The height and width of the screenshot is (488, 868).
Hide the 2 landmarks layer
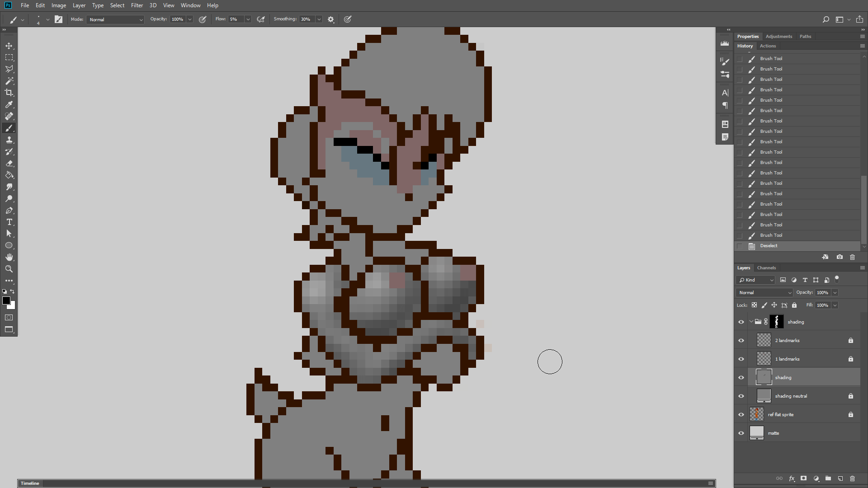click(741, 340)
